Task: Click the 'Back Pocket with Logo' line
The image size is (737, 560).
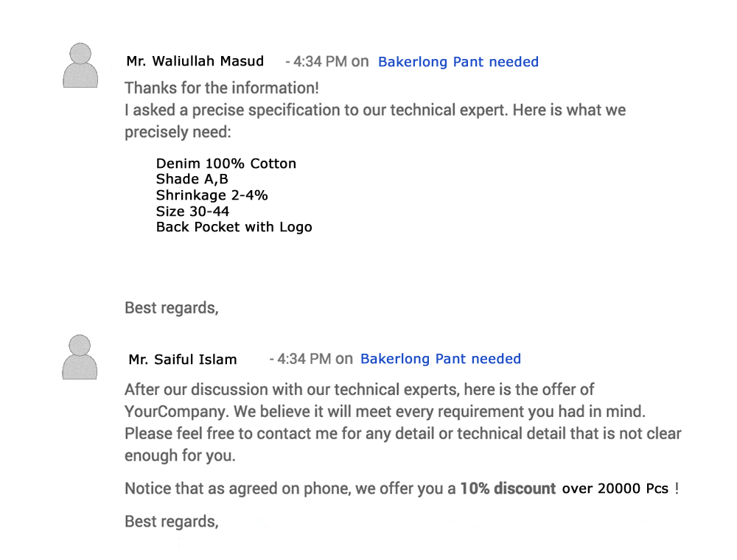Action: [234, 227]
